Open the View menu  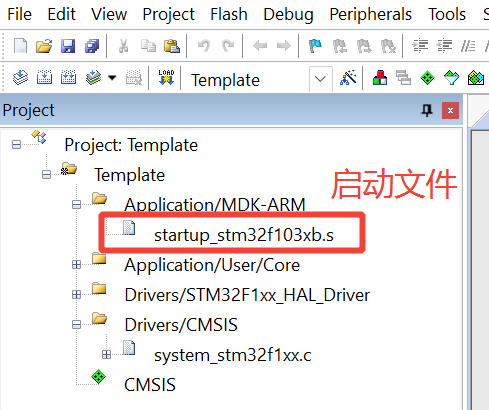109,14
